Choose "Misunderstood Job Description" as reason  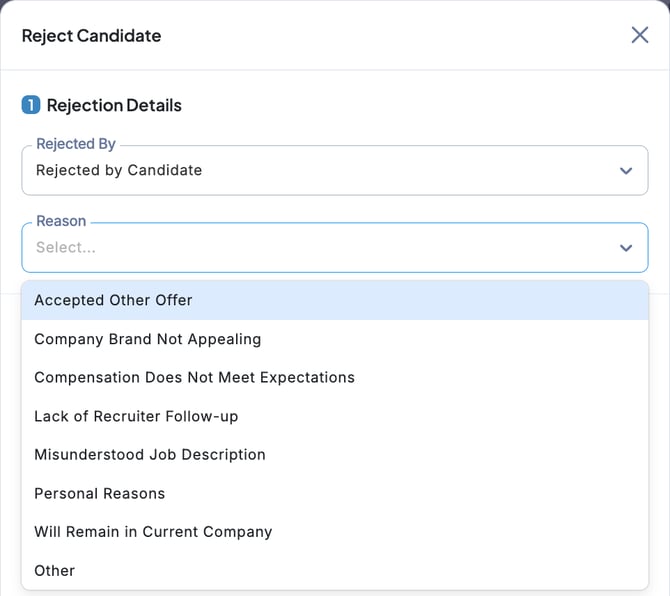click(x=150, y=455)
